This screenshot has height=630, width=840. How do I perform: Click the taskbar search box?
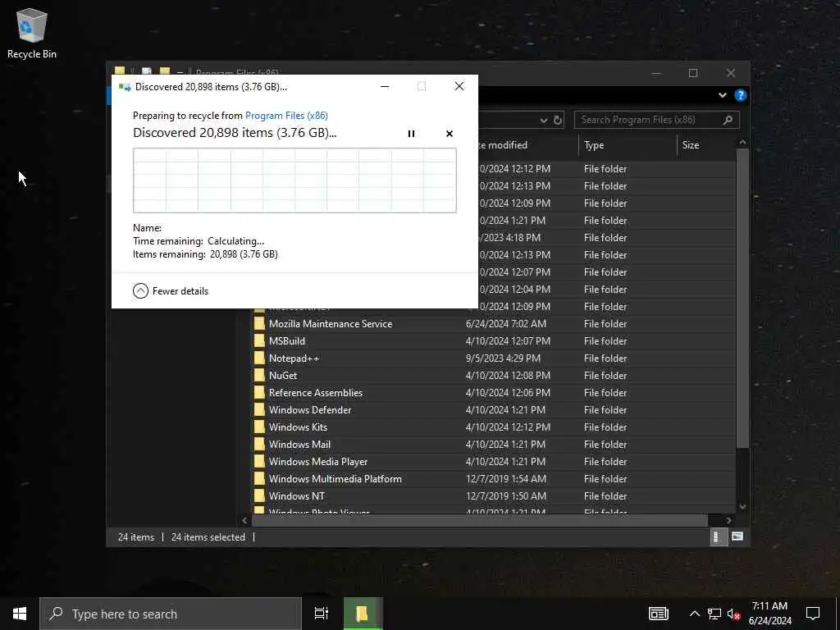(171, 614)
